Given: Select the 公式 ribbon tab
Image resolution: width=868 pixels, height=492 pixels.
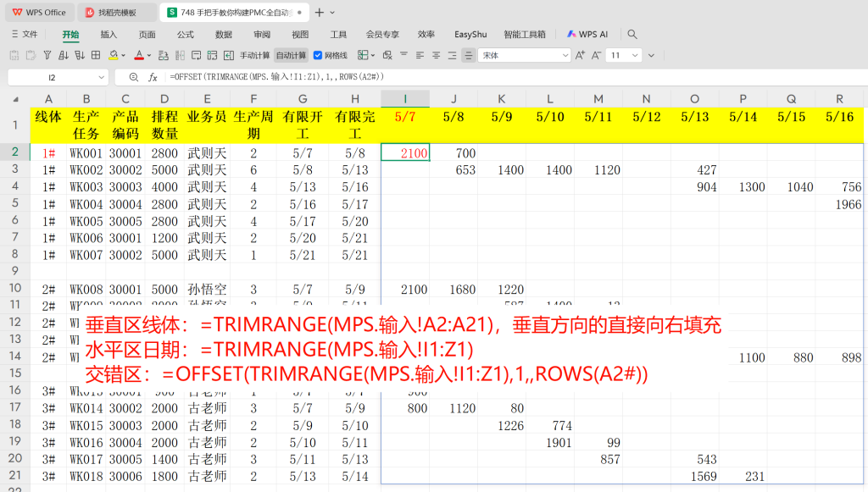Looking at the screenshot, I should (x=186, y=34).
